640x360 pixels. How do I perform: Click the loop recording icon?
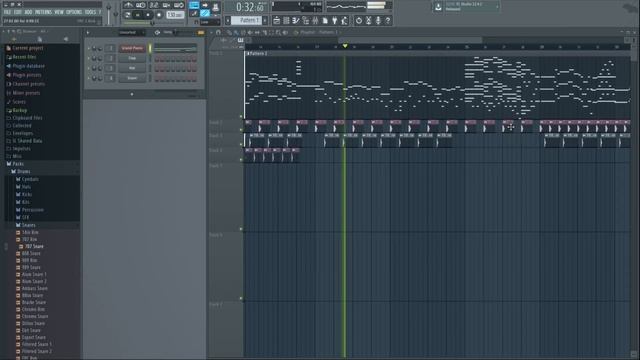point(179,5)
